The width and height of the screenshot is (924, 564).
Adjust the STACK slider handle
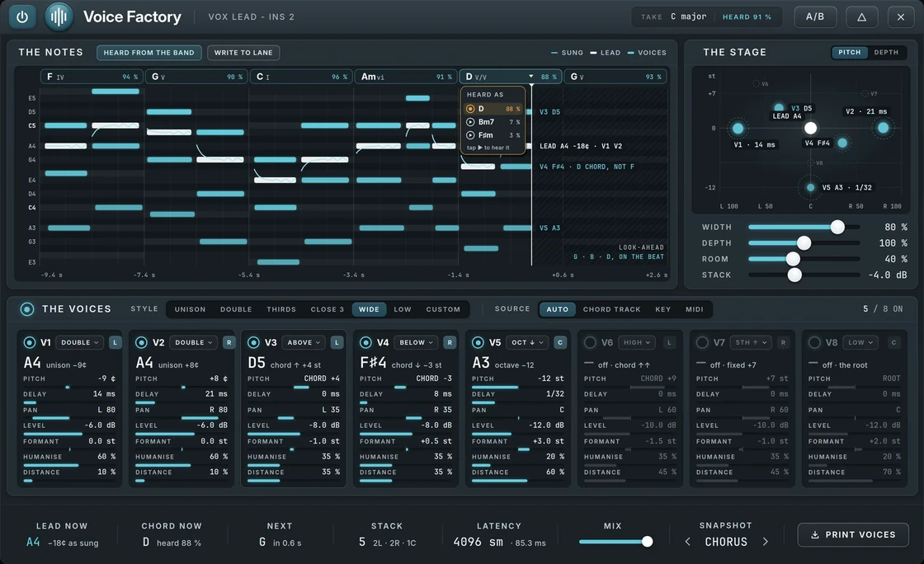pyautogui.click(x=795, y=275)
